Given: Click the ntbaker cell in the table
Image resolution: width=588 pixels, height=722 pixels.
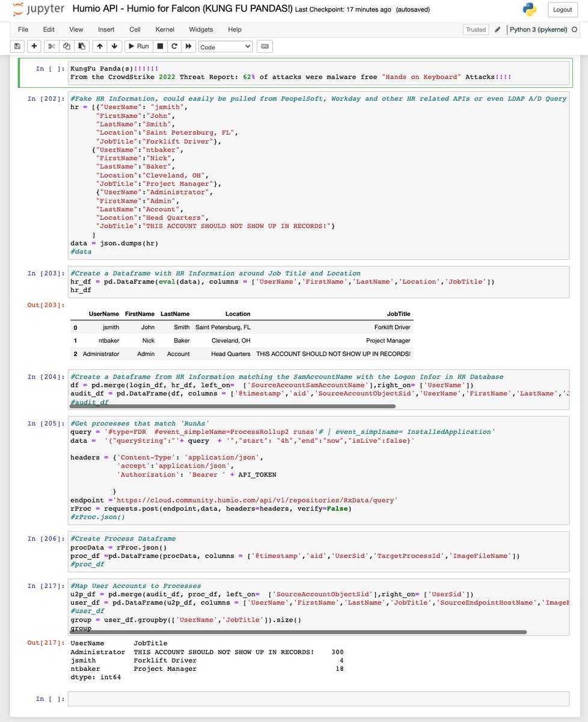Looking at the screenshot, I should 108,341.
